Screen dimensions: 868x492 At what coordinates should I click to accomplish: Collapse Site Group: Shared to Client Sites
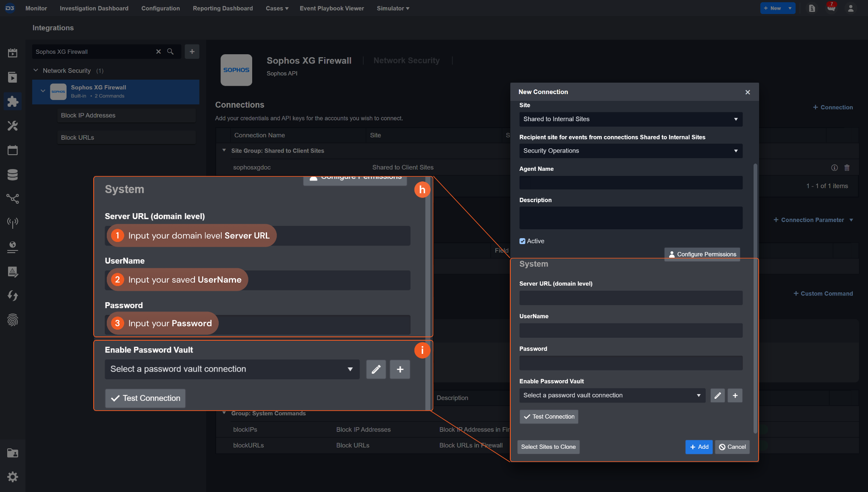coord(224,150)
